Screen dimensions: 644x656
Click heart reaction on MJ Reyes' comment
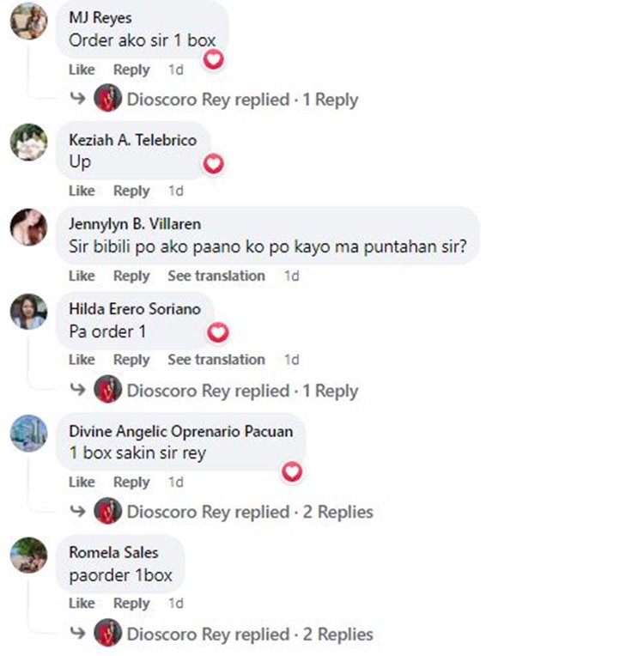[x=214, y=59]
